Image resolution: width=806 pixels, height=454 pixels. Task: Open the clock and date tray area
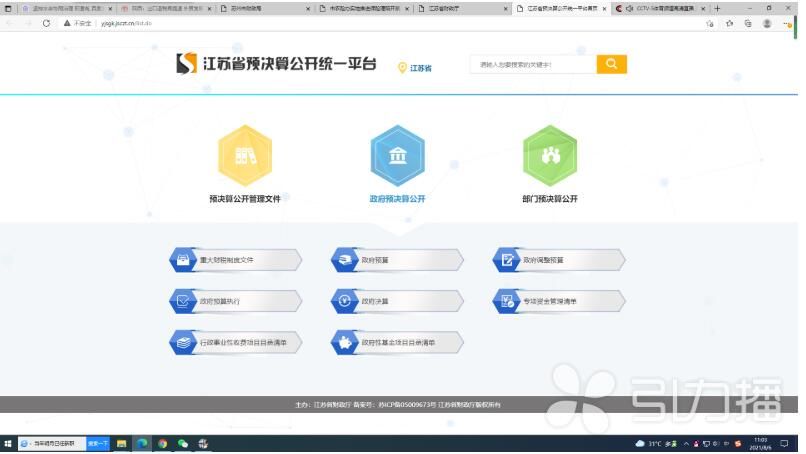click(x=761, y=444)
